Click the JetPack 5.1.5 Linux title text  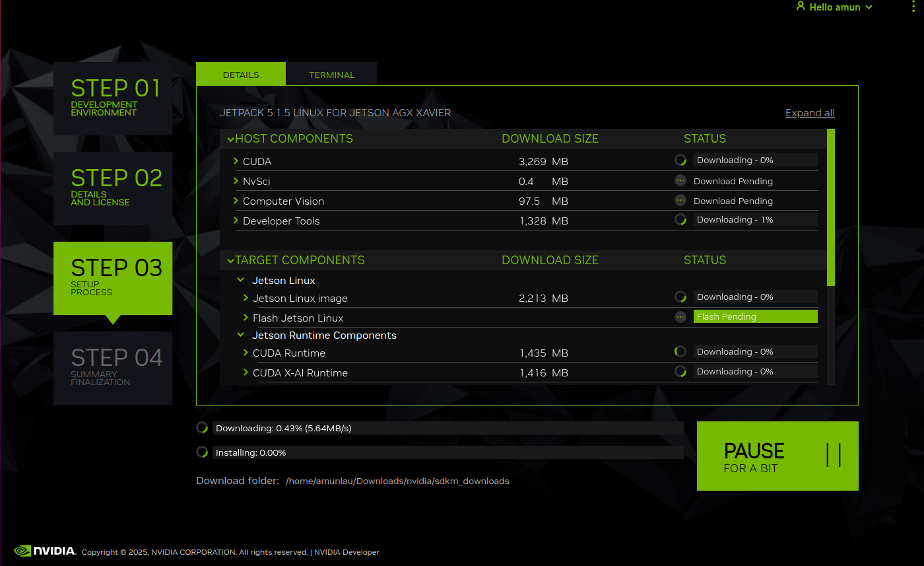pyautogui.click(x=335, y=113)
